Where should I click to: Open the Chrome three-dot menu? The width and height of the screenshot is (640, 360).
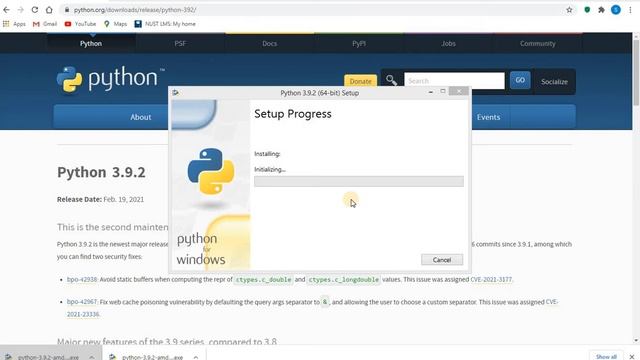[x=630, y=10]
